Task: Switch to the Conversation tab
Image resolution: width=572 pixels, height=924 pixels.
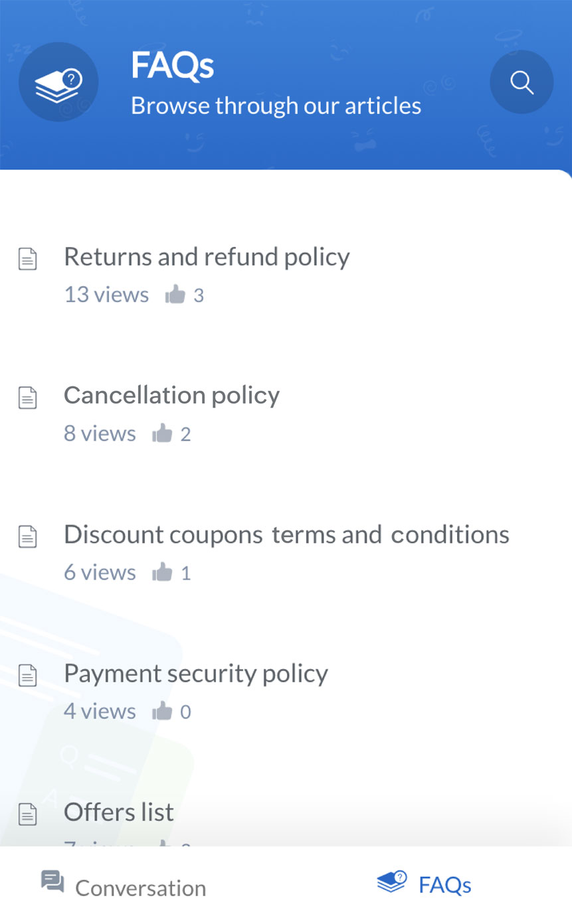Action: click(124, 886)
